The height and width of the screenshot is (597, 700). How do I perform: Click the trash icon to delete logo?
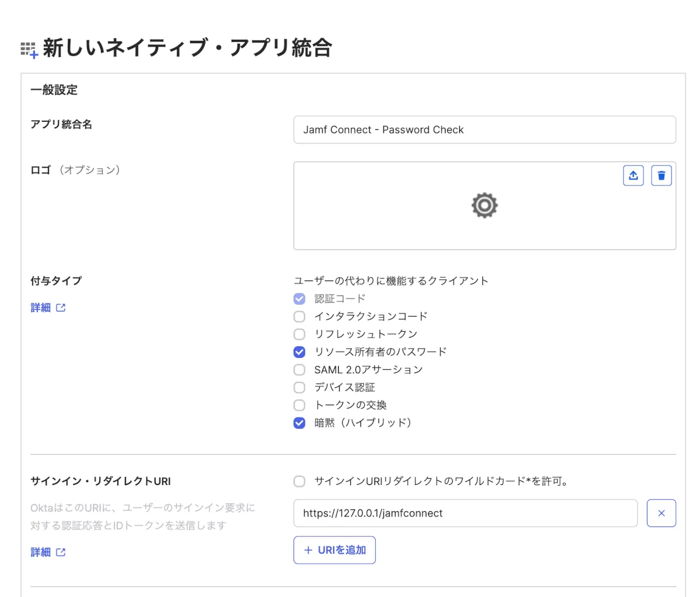661,175
